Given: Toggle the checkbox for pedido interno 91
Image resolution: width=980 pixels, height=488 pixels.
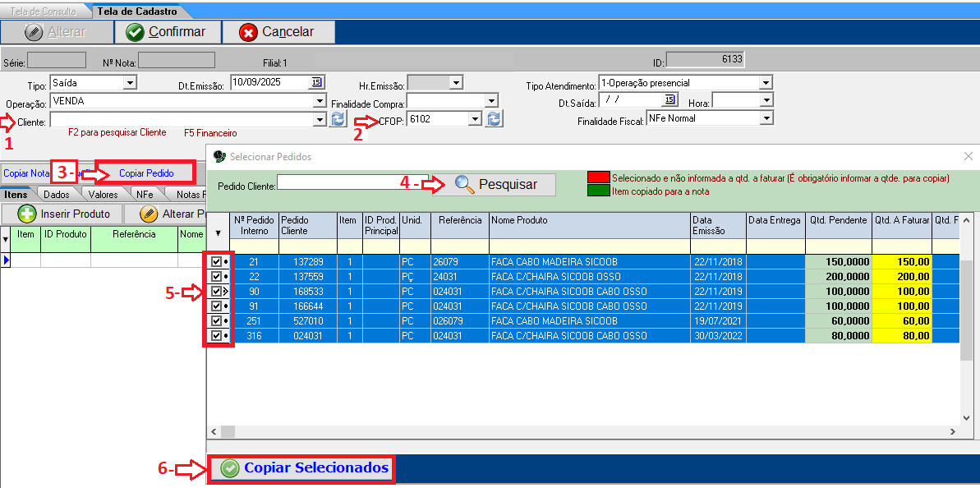Looking at the screenshot, I should coord(216,306).
